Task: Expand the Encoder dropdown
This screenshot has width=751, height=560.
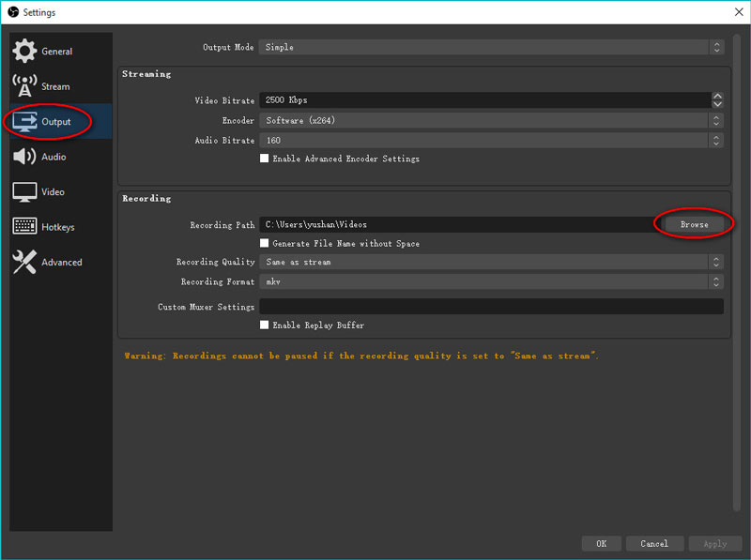Action: click(x=492, y=121)
